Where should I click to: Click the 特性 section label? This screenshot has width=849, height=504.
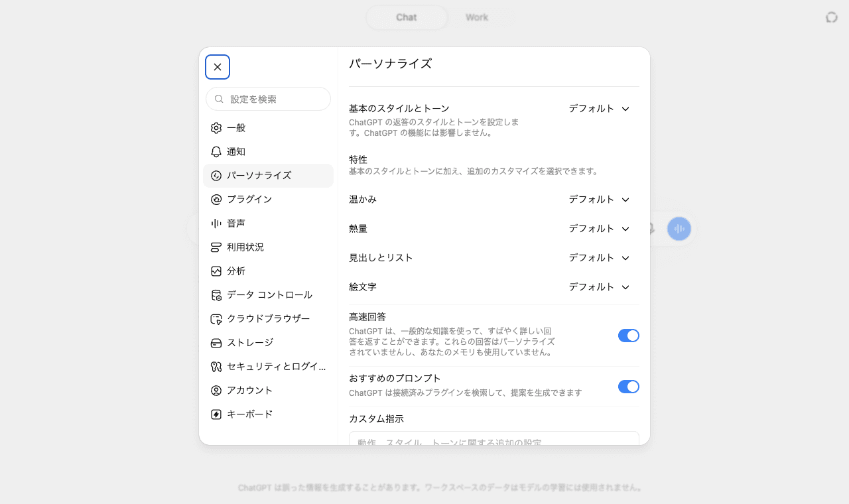[x=358, y=160]
